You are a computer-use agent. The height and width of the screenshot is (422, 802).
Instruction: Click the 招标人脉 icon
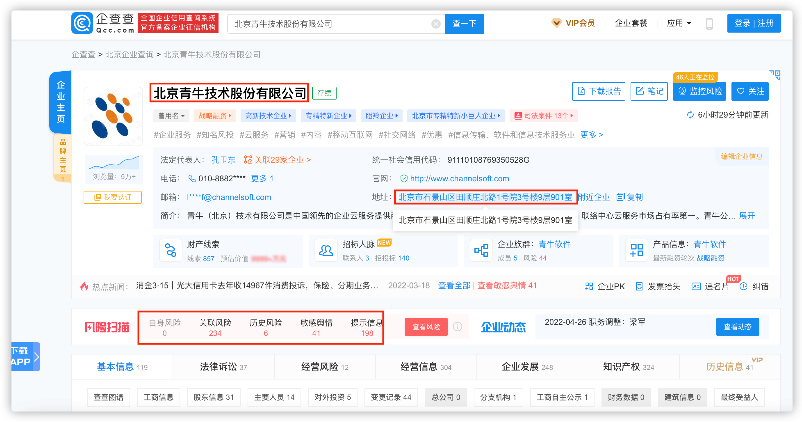click(x=329, y=248)
